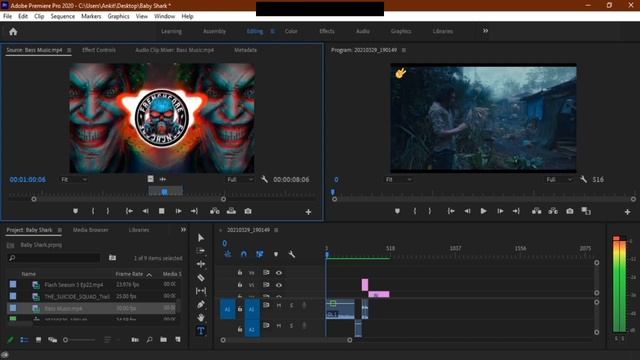Switch Project panel to List View
This screenshot has width=640, height=360.
(x=24, y=339)
